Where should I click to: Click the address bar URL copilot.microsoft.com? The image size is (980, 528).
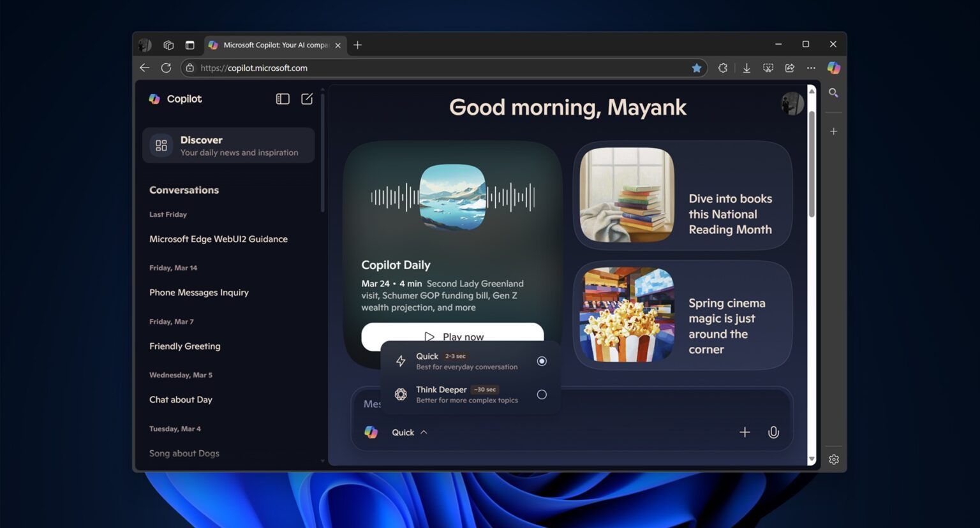coord(254,68)
